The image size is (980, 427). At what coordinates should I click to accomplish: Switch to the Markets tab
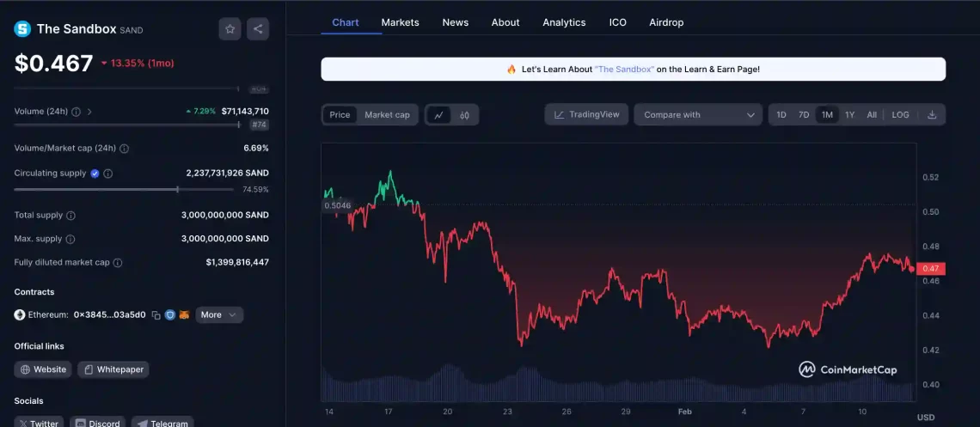coord(400,22)
